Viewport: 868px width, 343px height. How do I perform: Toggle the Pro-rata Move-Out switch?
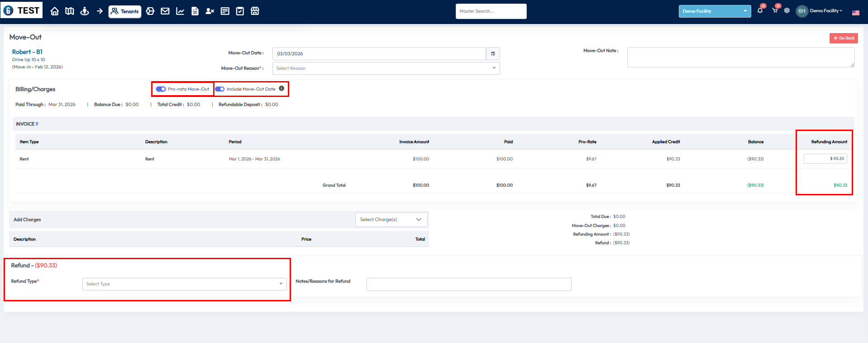pyautogui.click(x=161, y=89)
